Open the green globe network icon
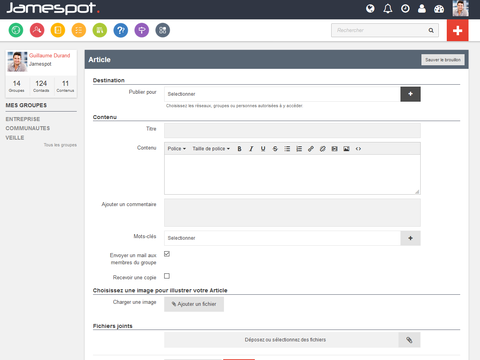Image resolution: width=480 pixels, height=360 pixels. click(16, 30)
